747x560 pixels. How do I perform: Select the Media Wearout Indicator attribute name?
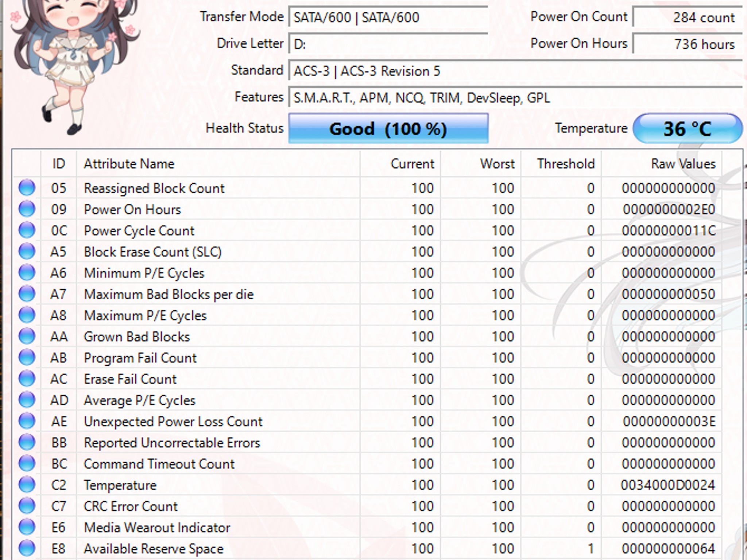[x=157, y=527]
